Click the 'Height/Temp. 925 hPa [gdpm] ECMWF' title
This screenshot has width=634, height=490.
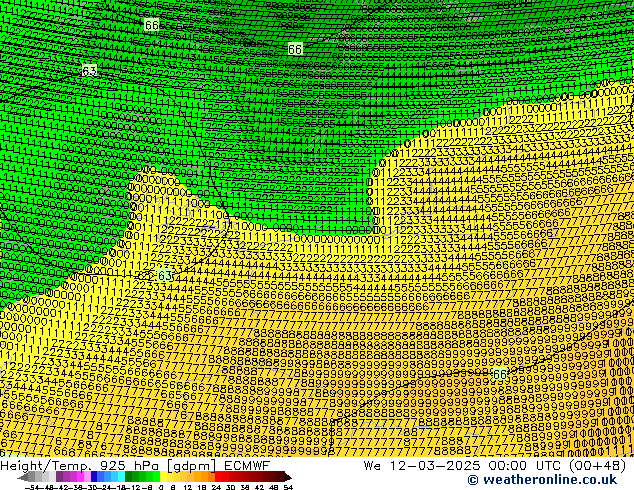coord(135,466)
